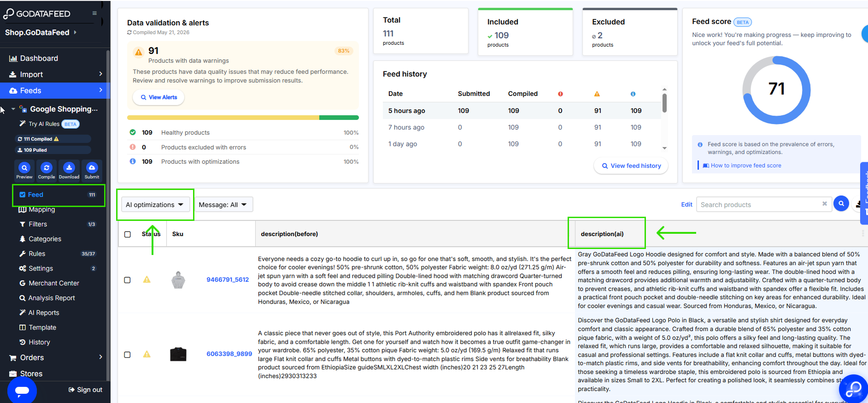Click the warnings column icon in Feed history
Viewport: 868px width, 403px height.
pyautogui.click(x=597, y=94)
